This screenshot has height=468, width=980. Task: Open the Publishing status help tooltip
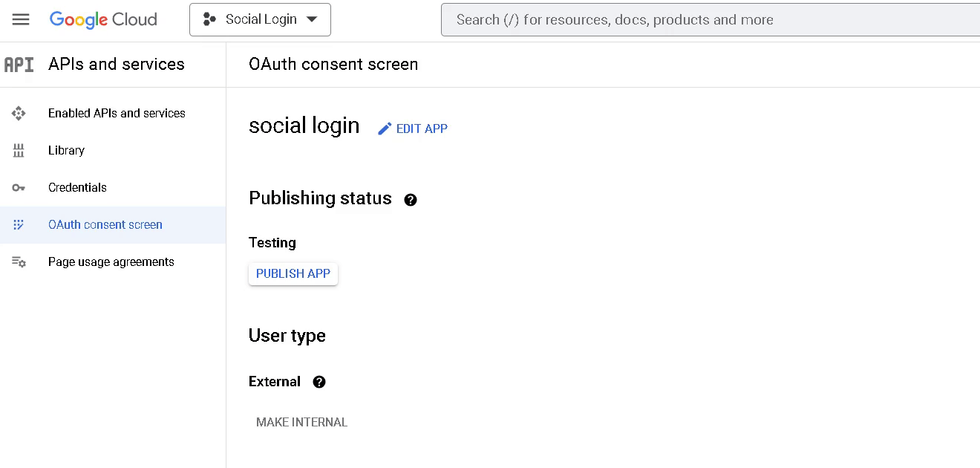pyautogui.click(x=411, y=199)
